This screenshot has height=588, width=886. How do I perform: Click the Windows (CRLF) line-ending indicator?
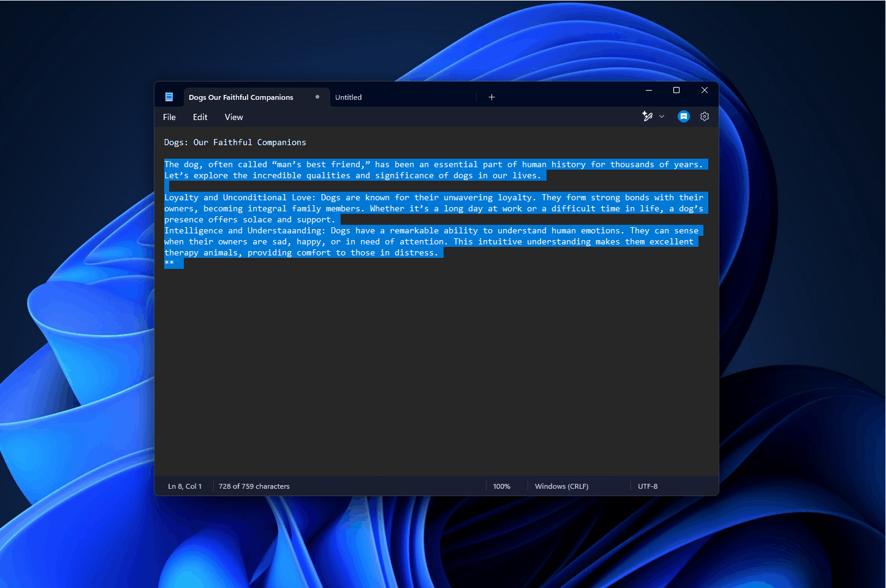click(561, 486)
